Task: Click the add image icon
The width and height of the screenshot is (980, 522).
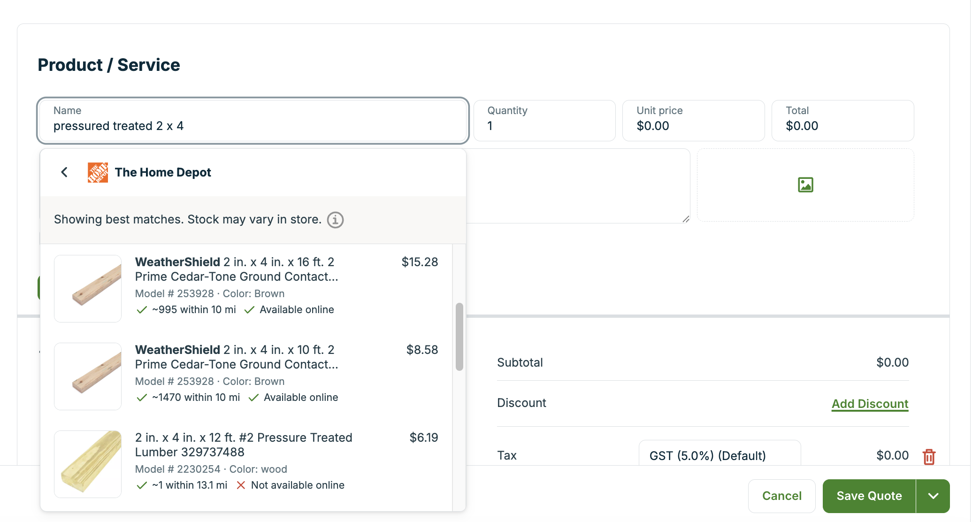Action: [x=805, y=185]
